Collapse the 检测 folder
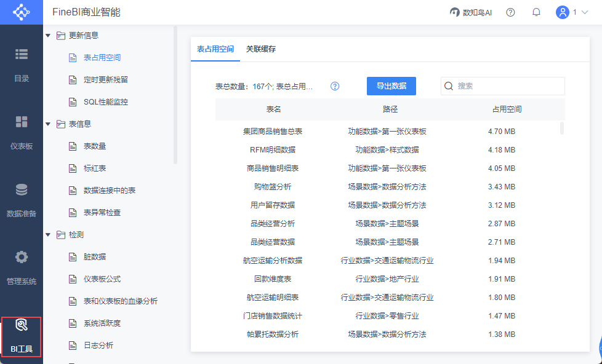Viewport: 602px width, 364px height. [x=48, y=235]
